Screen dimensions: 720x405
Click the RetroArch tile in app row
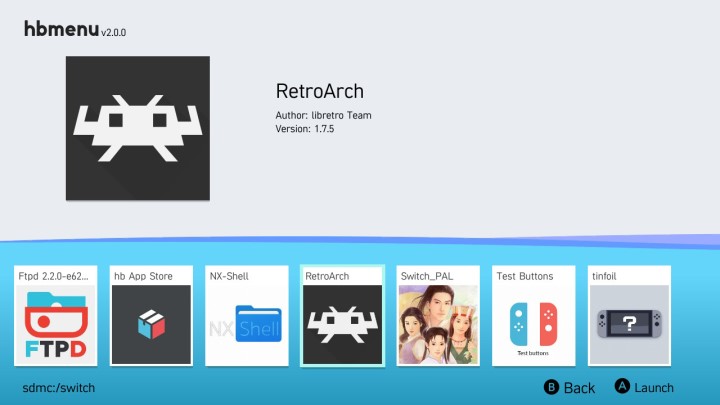click(x=343, y=316)
